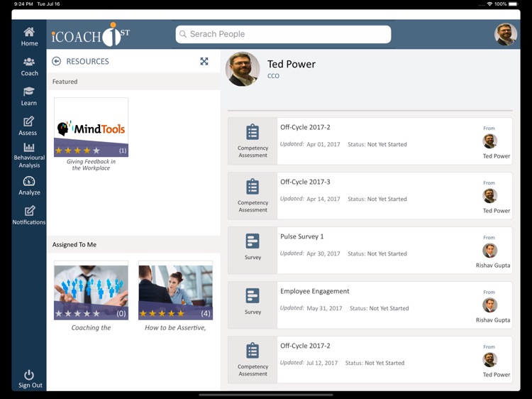Click Ted Power large profile photo
This screenshot has height=399, width=532.
(243, 69)
